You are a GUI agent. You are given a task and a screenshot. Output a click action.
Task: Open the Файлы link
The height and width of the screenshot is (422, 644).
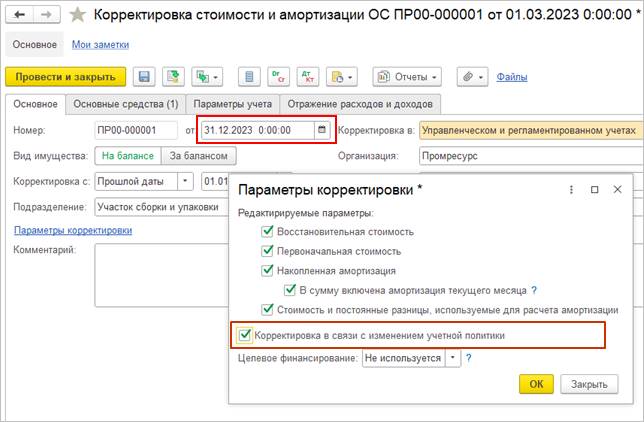pos(512,77)
